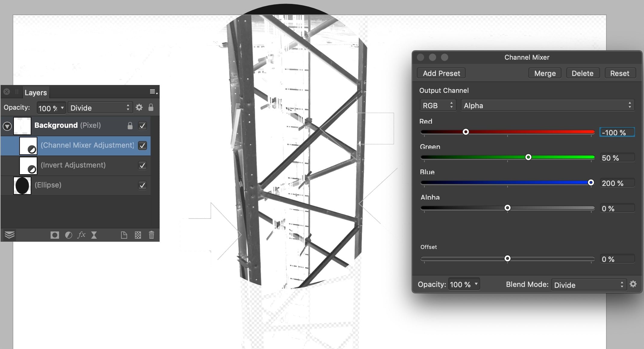Open blend options gear in Layers panel

pyautogui.click(x=139, y=107)
